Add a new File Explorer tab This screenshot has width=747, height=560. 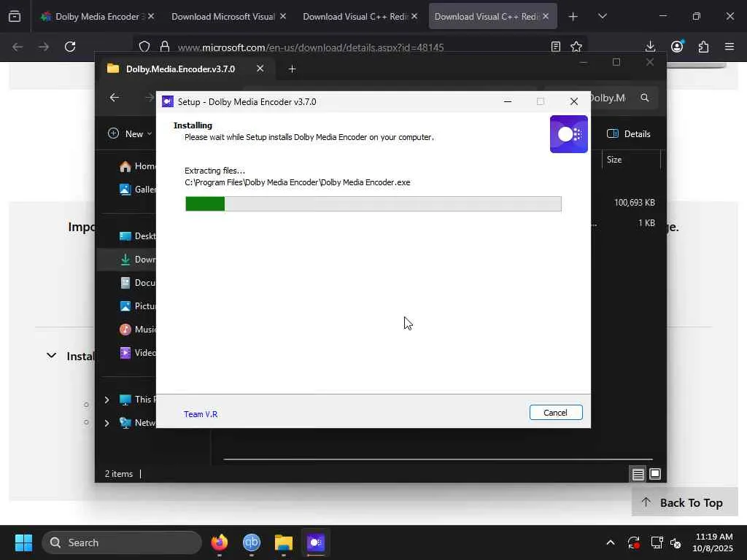[292, 69]
